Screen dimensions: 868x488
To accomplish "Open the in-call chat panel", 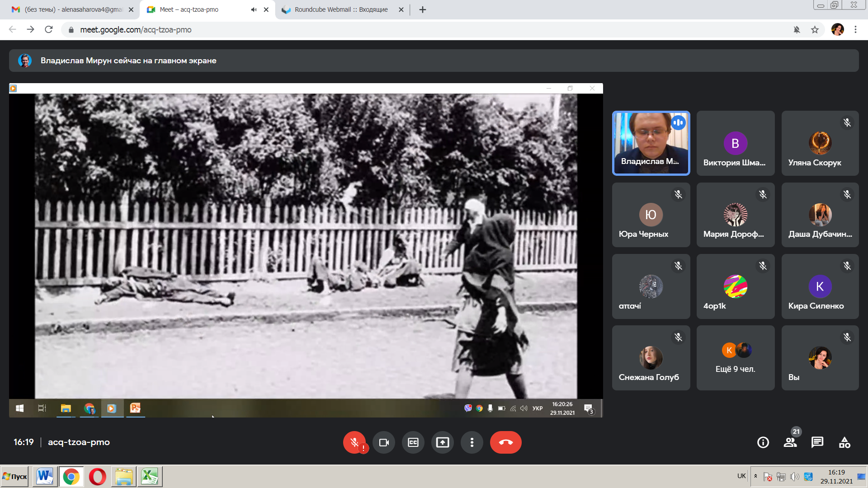I will click(817, 442).
